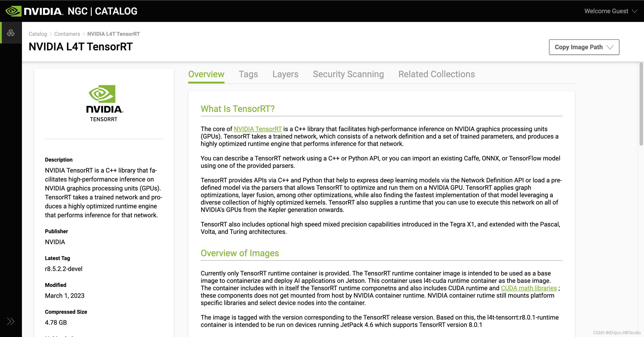Follow the CUDA math libraries link
This screenshot has width=644, height=337.
[x=529, y=288]
